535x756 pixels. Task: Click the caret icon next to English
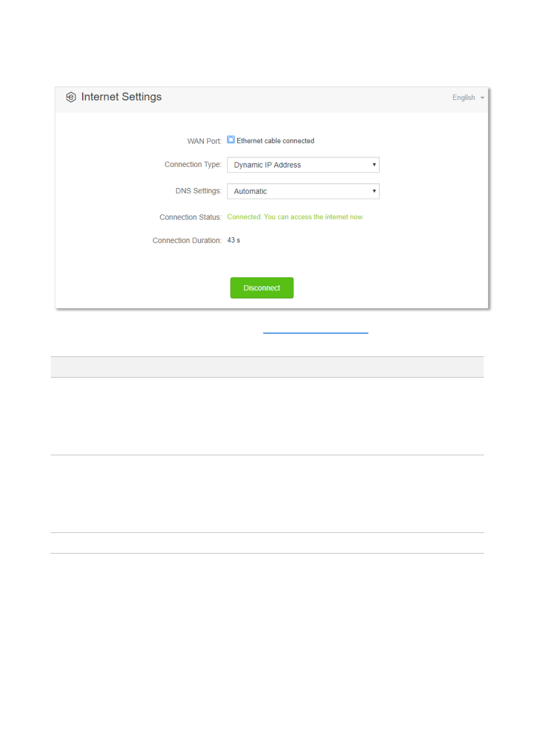(x=482, y=98)
